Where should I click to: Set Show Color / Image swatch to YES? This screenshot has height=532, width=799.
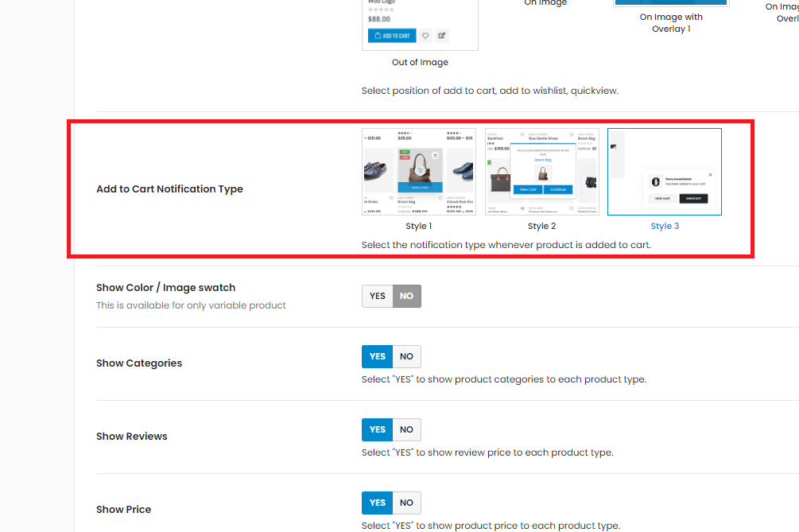pyautogui.click(x=377, y=296)
